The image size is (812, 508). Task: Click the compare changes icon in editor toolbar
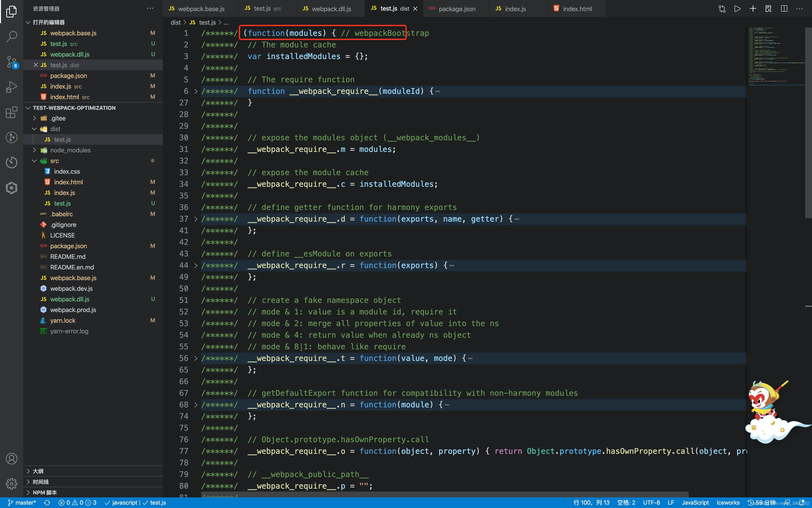coord(722,9)
